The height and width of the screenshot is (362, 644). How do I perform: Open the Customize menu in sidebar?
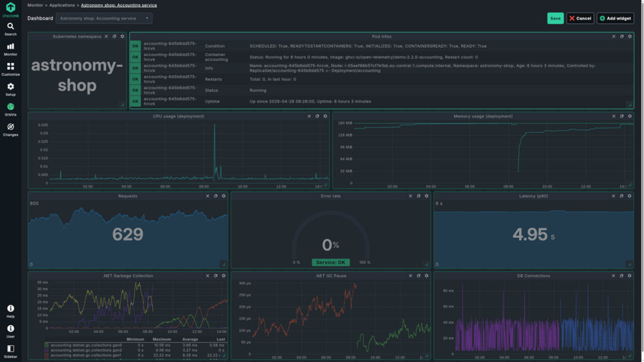pyautogui.click(x=10, y=70)
